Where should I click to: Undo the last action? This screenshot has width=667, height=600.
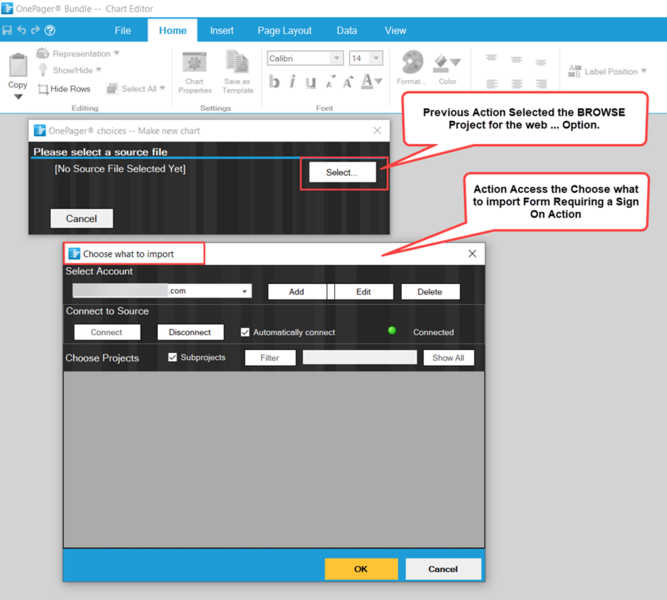point(21,30)
